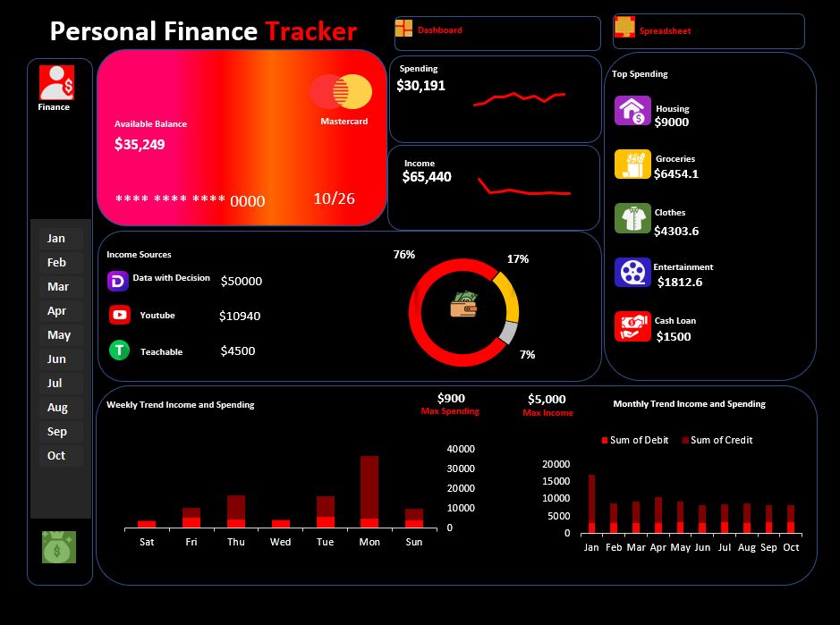
Task: Click the purple Housing icon
Action: click(x=632, y=110)
